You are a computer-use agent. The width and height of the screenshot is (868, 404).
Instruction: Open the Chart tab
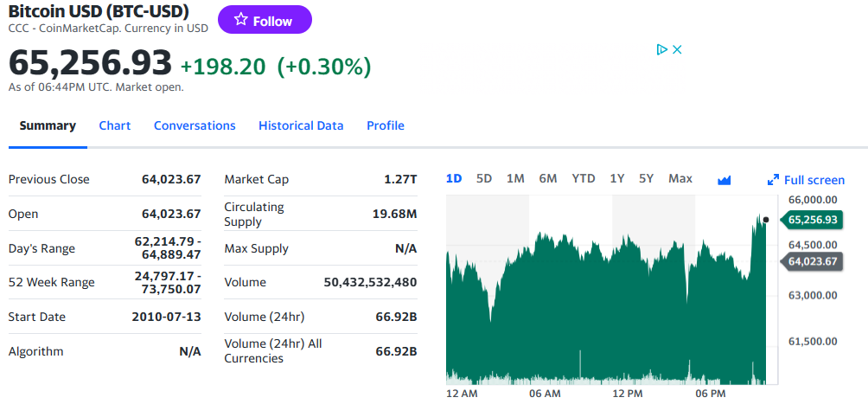(114, 125)
